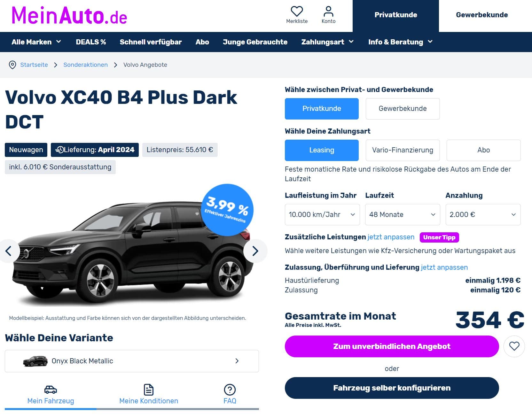Show the previous car image arrow
The image size is (532, 418).
(x=8, y=251)
